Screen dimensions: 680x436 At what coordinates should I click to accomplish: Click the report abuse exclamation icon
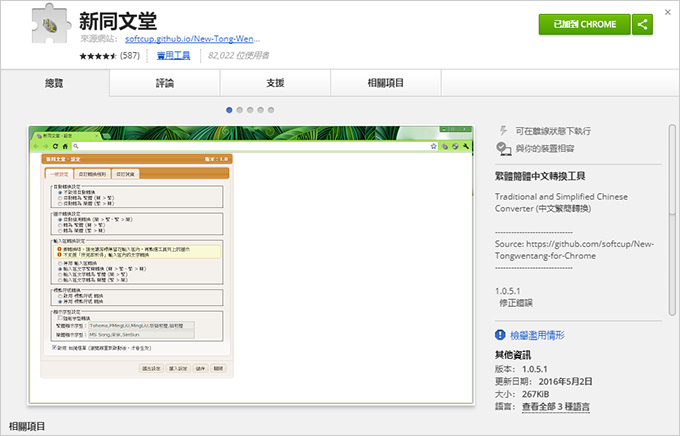point(500,335)
